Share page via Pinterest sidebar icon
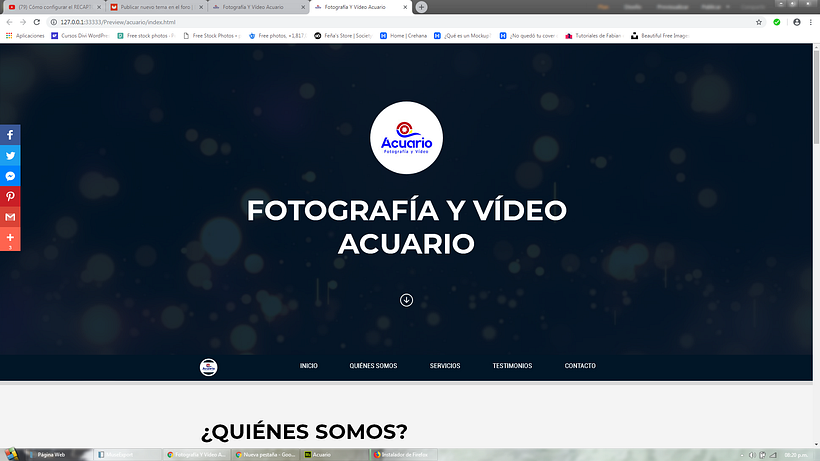Viewport: 820px width, 461px height. tap(10, 197)
